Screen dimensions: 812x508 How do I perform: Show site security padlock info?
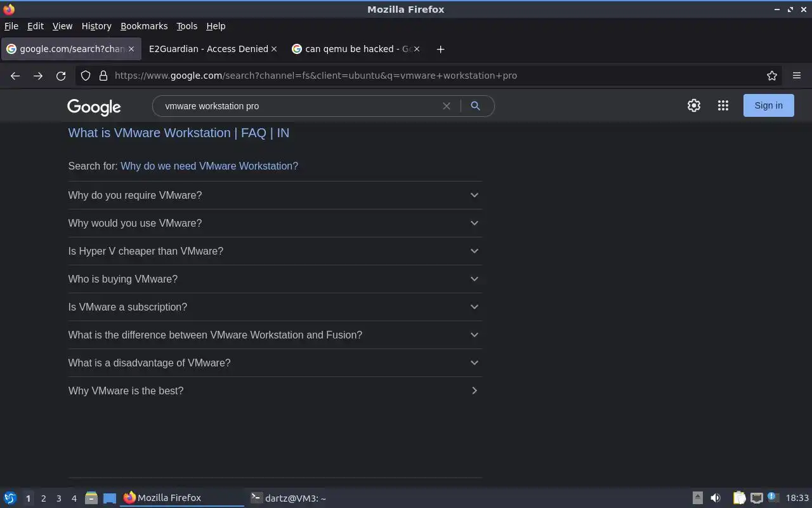[103, 76]
